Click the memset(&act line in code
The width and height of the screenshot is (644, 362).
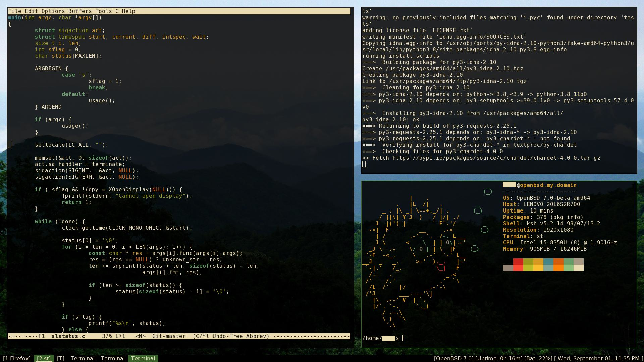(x=84, y=158)
